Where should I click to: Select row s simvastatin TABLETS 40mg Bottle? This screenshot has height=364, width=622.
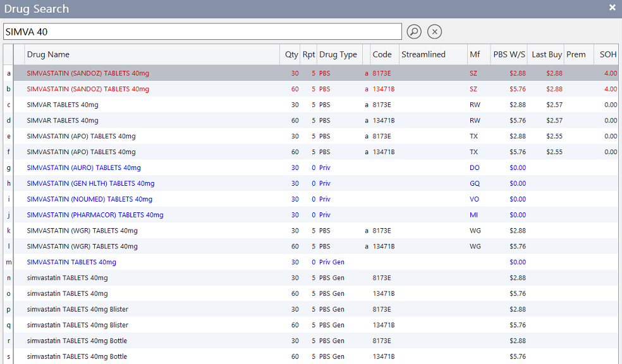click(310, 356)
